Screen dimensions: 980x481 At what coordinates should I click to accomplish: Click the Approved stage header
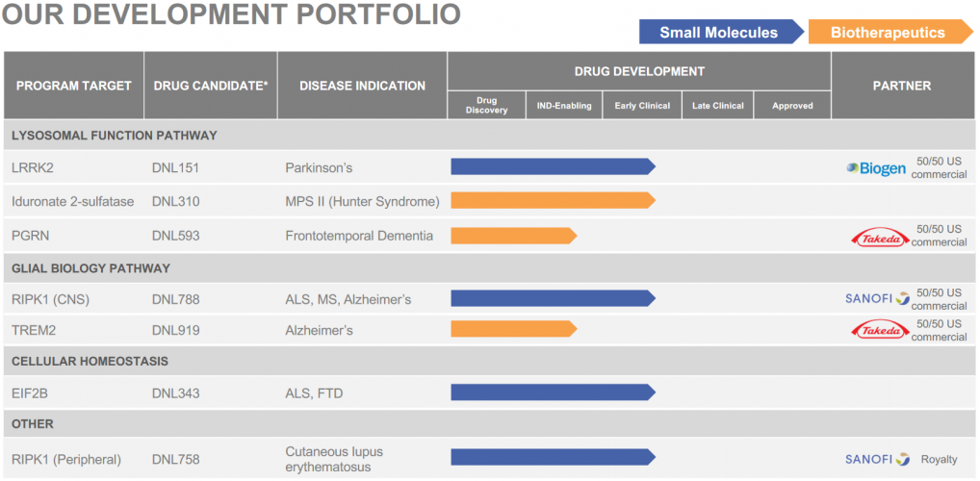point(792,106)
